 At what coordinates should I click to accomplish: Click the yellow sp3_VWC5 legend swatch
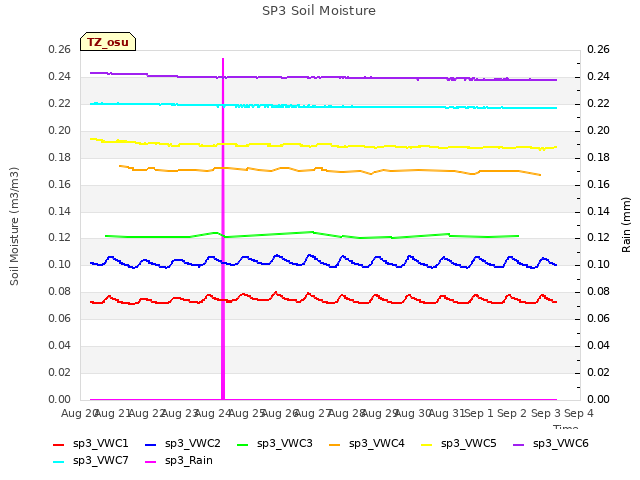coord(427,445)
